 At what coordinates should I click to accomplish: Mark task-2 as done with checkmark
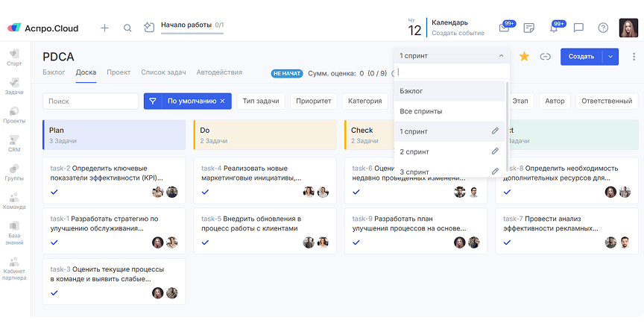tap(54, 192)
